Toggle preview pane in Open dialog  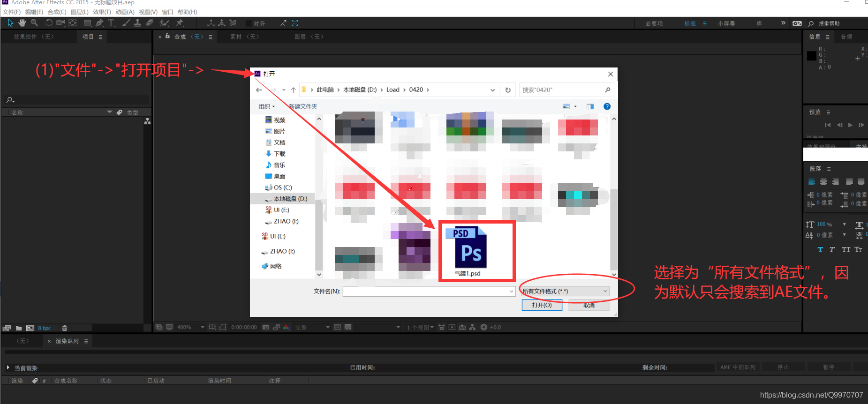pyautogui.click(x=590, y=106)
